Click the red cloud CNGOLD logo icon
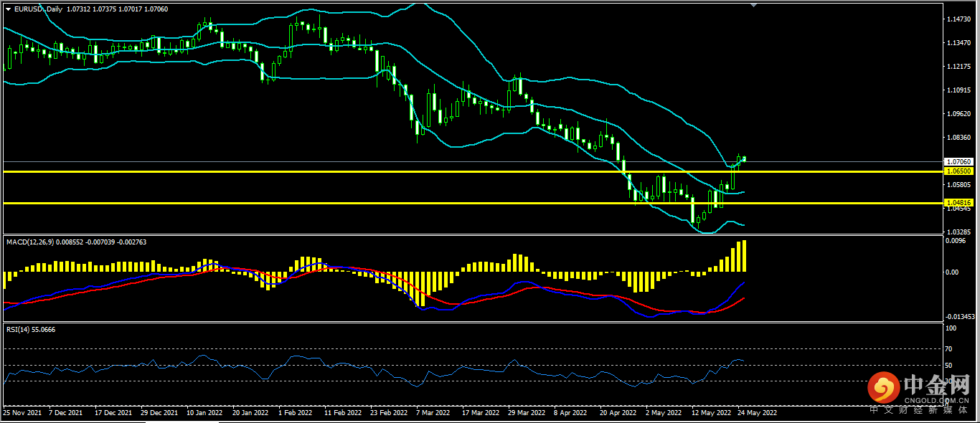The height and width of the screenshot is (423, 980). pos(883,388)
